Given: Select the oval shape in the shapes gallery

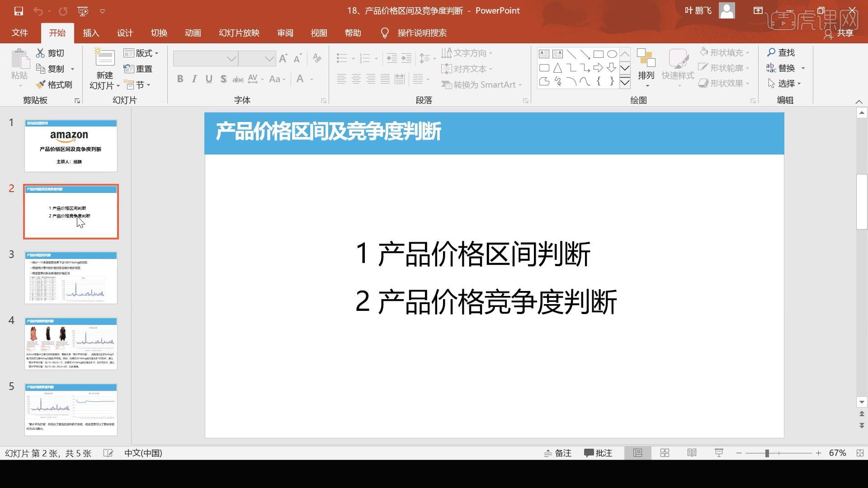Looking at the screenshot, I should coord(612,54).
